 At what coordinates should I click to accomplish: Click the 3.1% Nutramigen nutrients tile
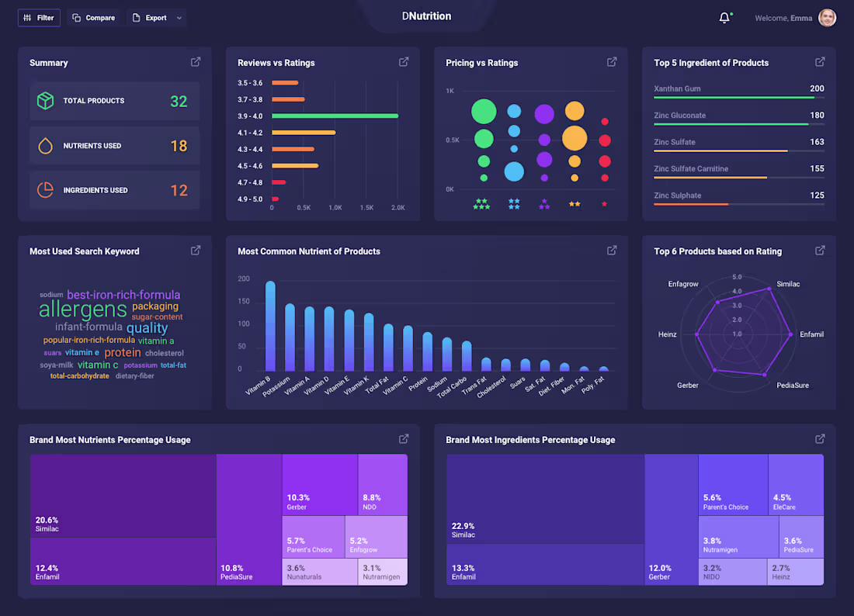click(x=383, y=572)
